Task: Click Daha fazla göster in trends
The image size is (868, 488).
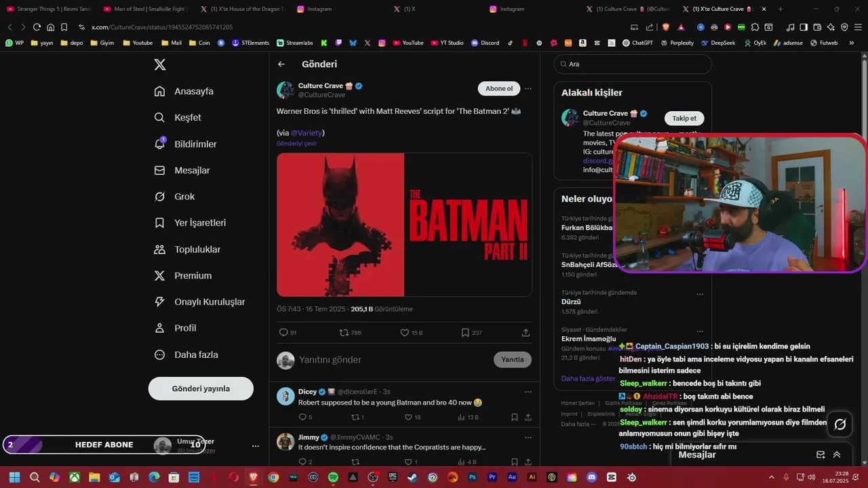Action: tap(588, 379)
